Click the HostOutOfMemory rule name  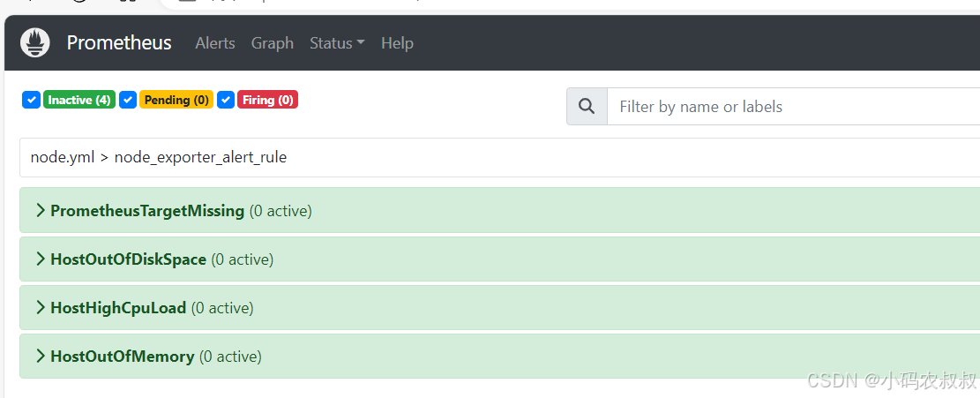(x=123, y=357)
